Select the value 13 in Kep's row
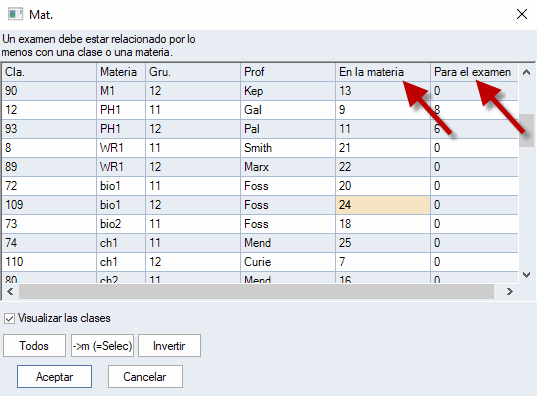This screenshot has height=396, width=537. (x=383, y=91)
